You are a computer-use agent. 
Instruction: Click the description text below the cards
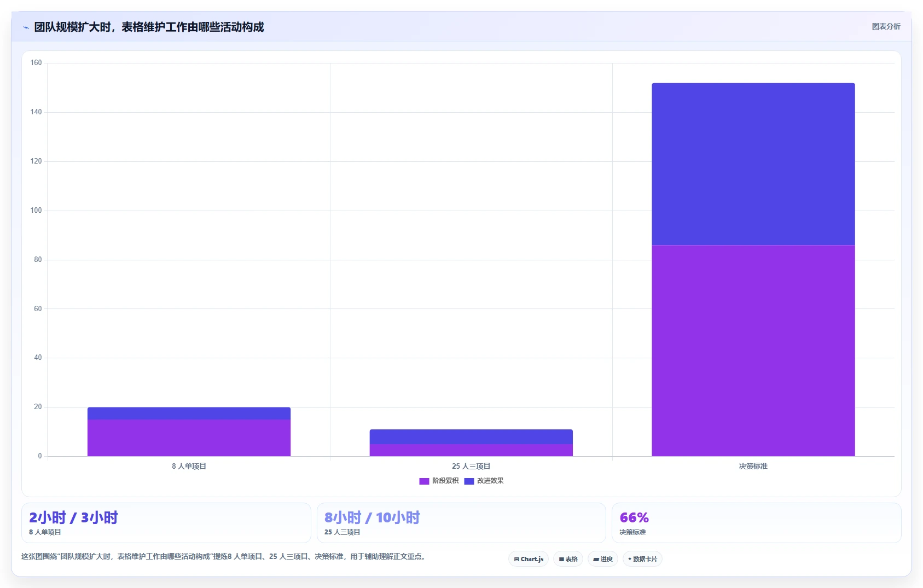[223, 556]
